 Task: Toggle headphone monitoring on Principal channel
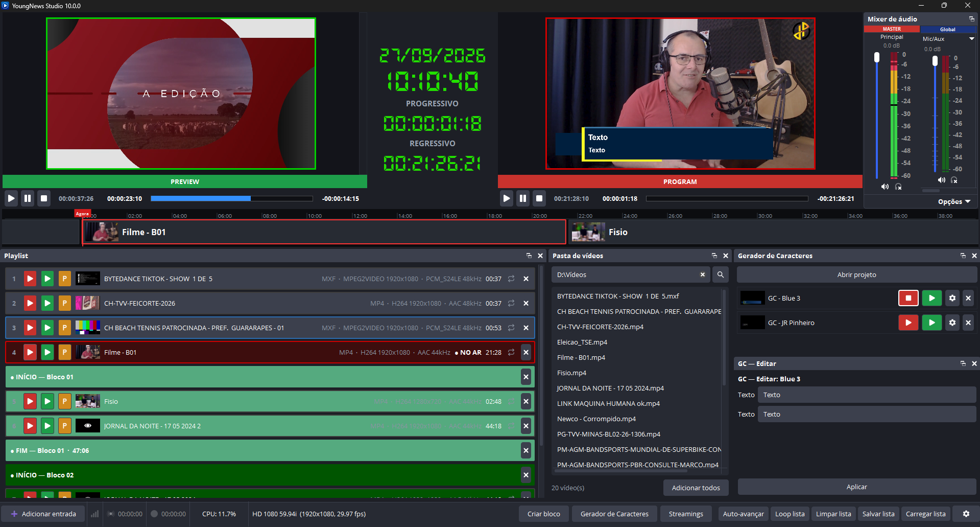tap(898, 187)
